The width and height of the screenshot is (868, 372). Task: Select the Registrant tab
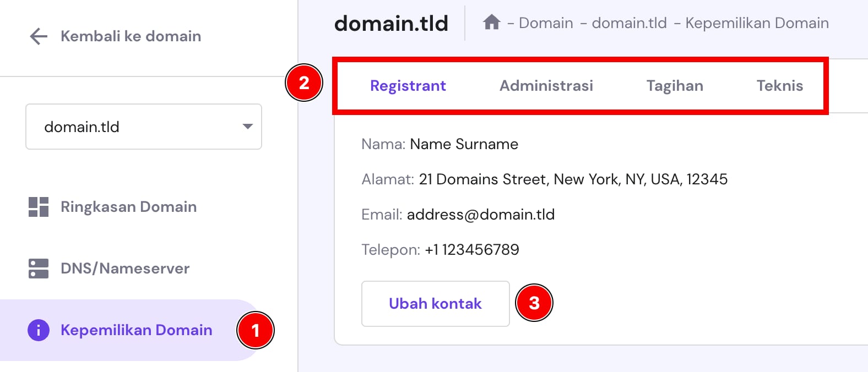click(x=408, y=86)
